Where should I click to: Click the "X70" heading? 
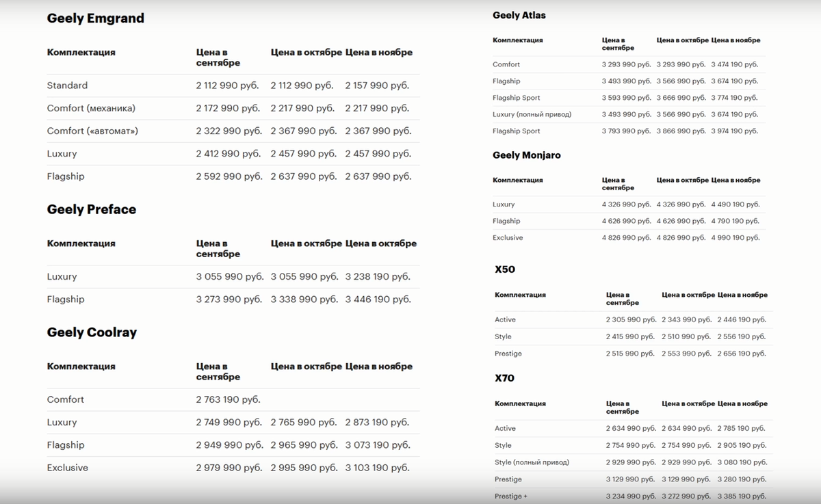coord(504,378)
